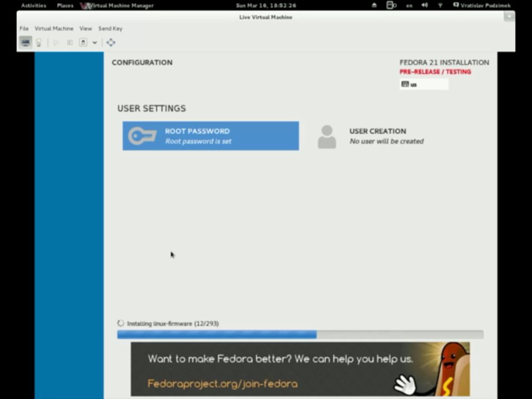Open the Activities overview
This screenshot has width=532, height=399.
(x=34, y=5)
